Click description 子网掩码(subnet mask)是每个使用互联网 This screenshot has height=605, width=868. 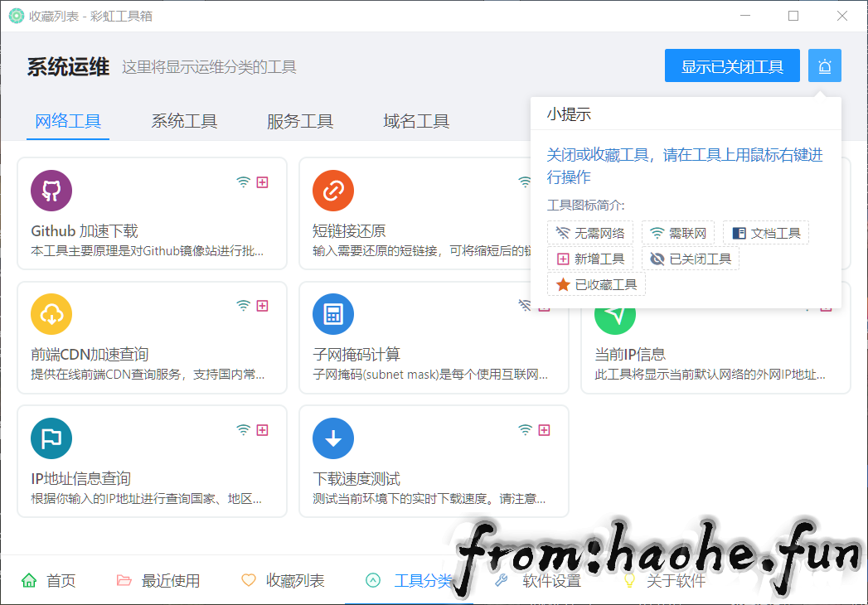pyautogui.click(x=430, y=374)
